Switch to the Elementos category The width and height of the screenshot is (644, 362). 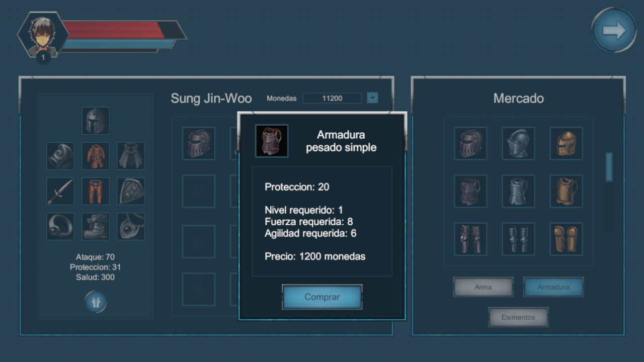coord(518,317)
